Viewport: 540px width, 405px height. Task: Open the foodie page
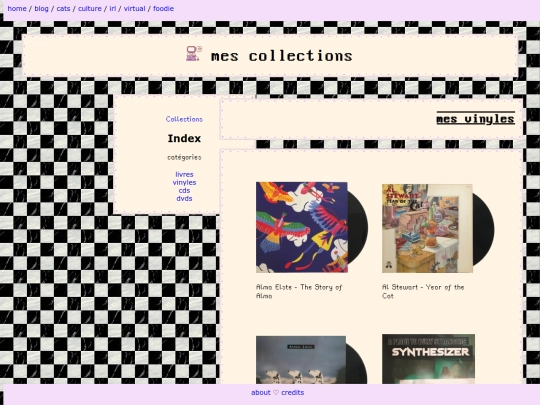tap(163, 9)
